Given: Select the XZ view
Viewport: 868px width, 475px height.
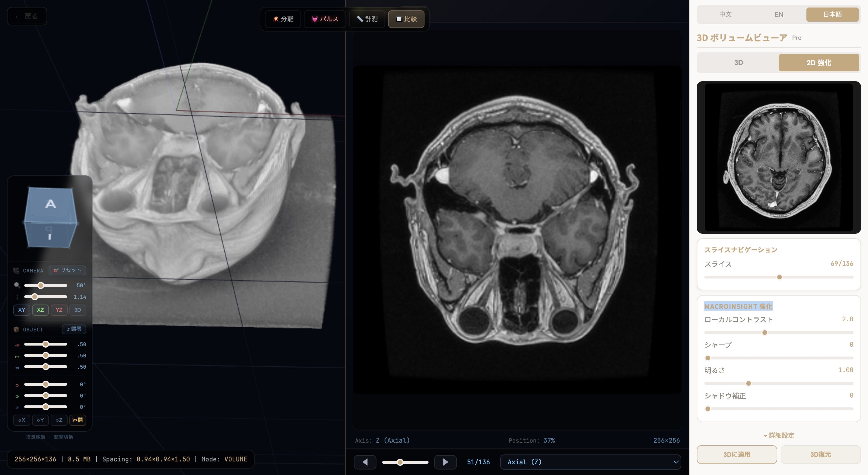Looking at the screenshot, I should 40,310.
